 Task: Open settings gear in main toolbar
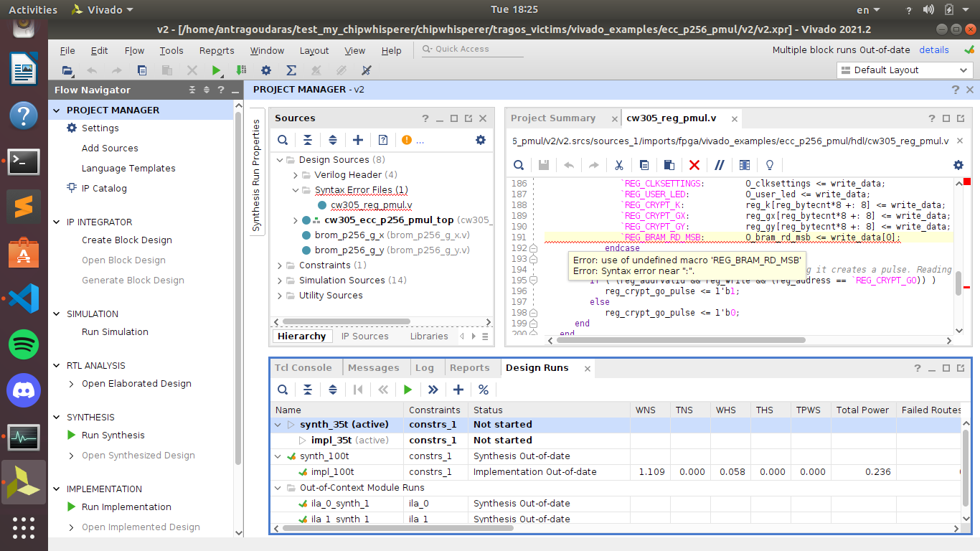click(266, 70)
